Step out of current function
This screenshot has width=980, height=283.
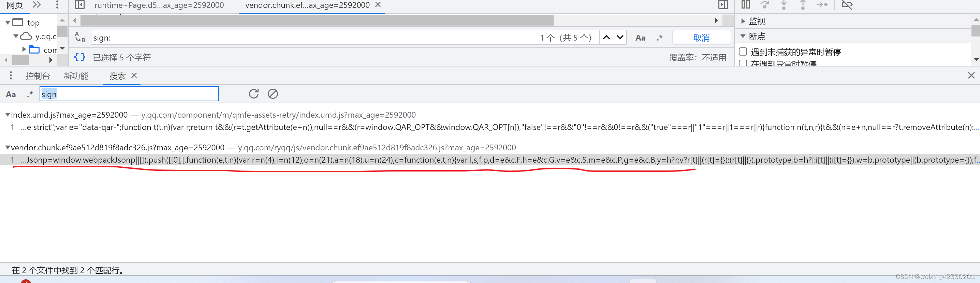point(803,4)
